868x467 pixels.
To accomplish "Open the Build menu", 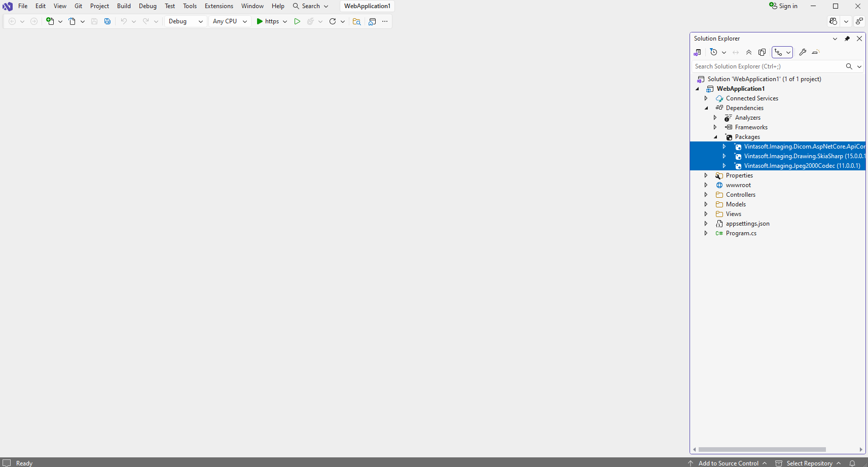I will click(x=124, y=6).
